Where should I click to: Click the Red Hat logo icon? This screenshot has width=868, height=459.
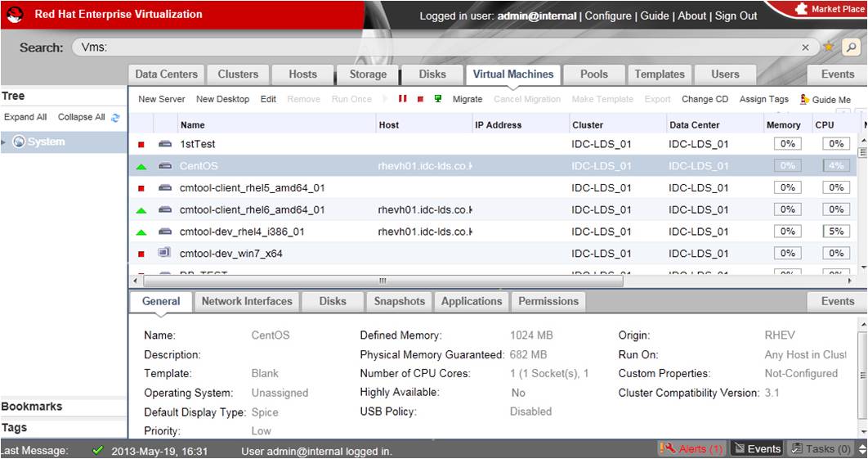15,14
